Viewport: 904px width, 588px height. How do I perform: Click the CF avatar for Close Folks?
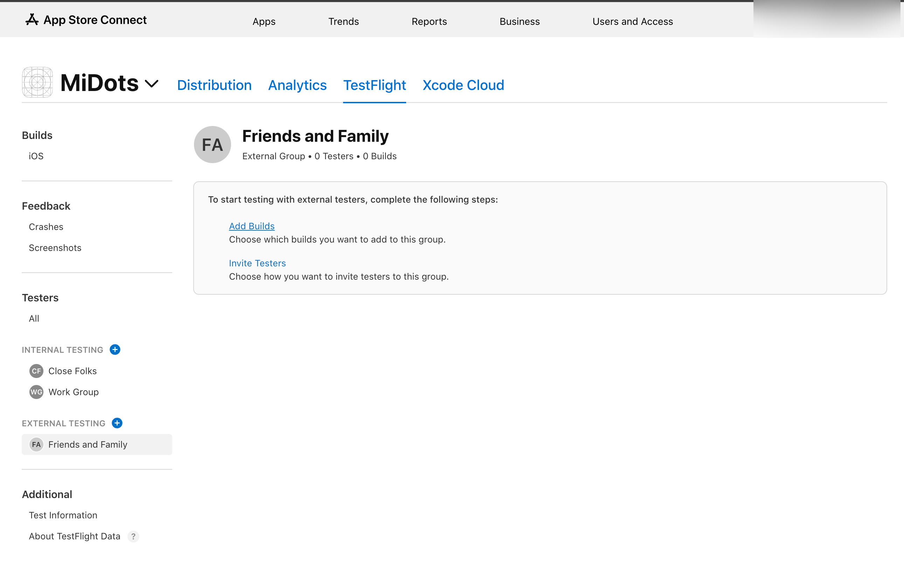click(x=36, y=371)
